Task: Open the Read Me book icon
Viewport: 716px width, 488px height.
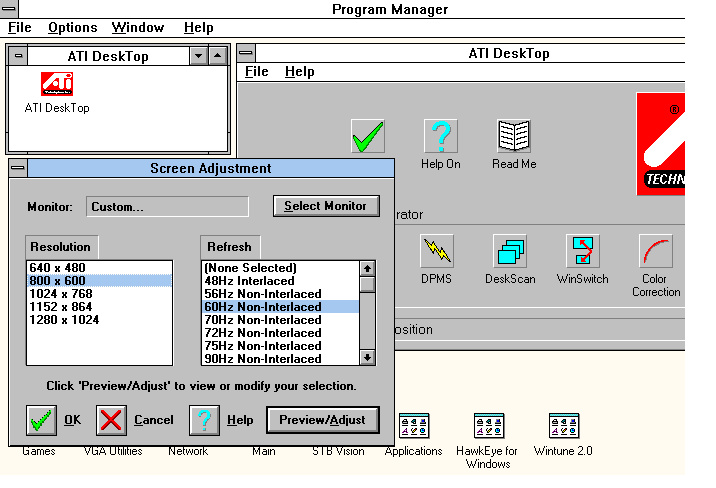Action: click(514, 136)
